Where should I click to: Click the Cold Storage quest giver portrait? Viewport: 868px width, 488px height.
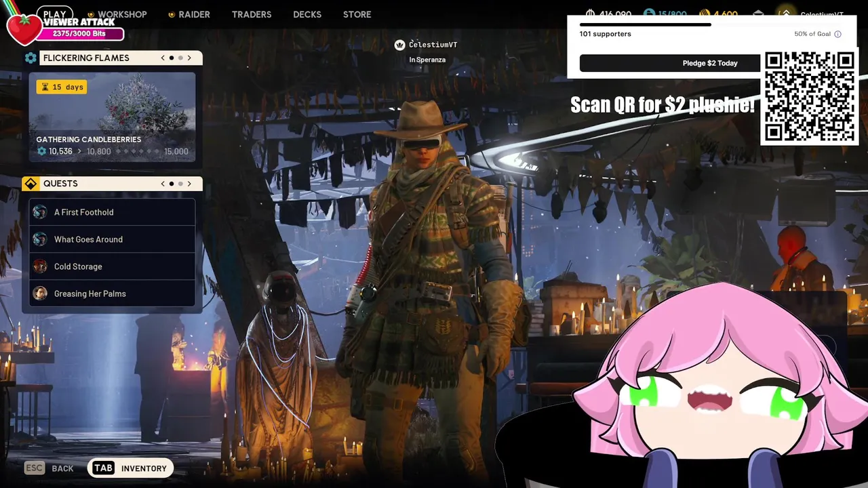[40, 266]
